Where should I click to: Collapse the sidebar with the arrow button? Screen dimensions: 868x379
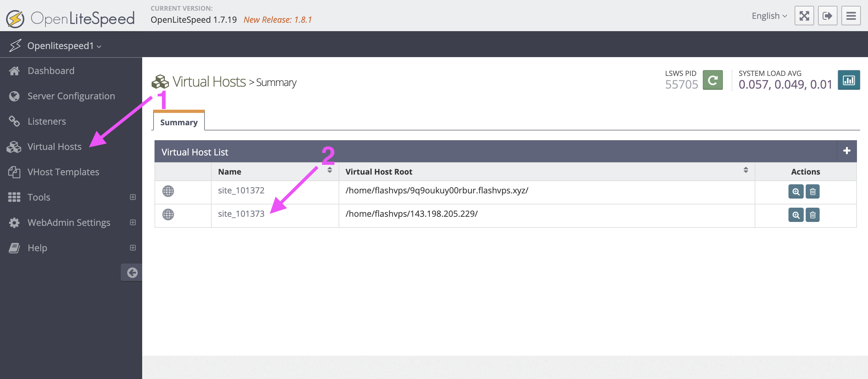[132, 273]
